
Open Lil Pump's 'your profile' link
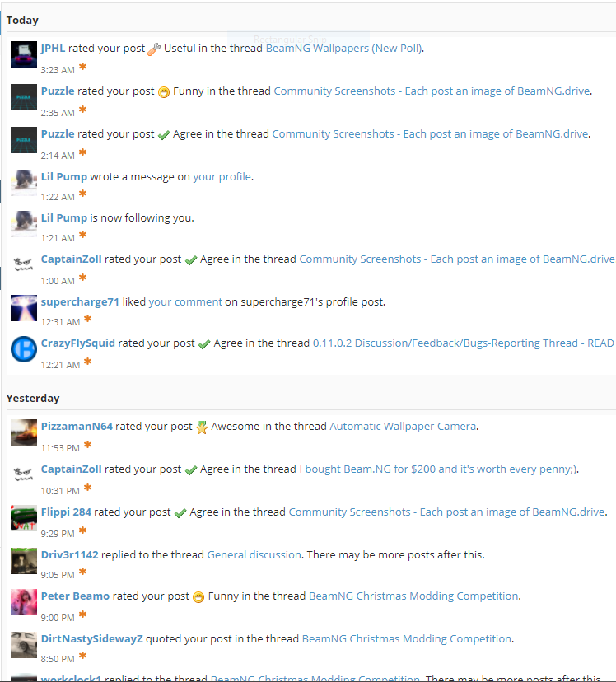222,177
